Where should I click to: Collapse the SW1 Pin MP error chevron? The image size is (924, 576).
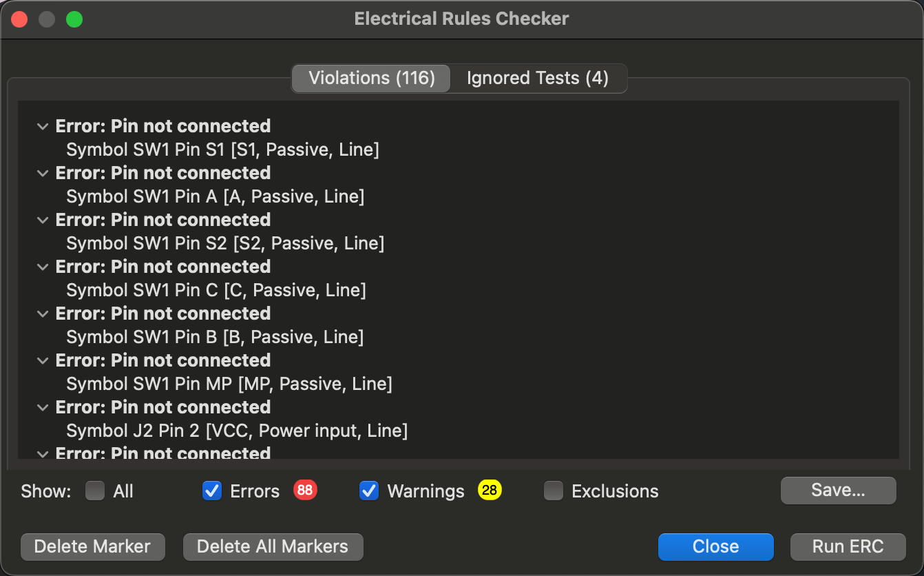coord(43,361)
